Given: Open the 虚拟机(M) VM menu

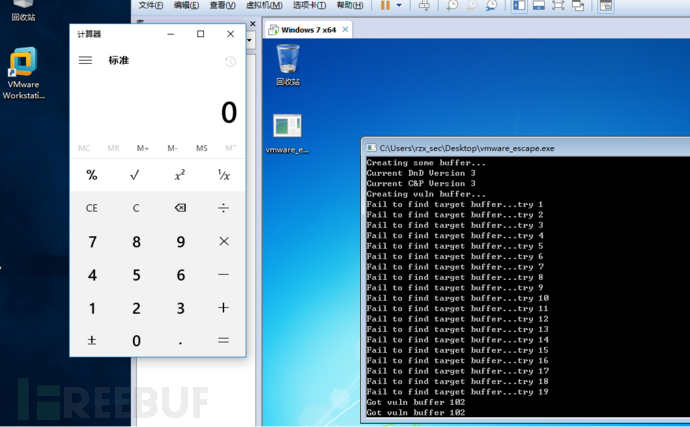Looking at the screenshot, I should 264,5.
